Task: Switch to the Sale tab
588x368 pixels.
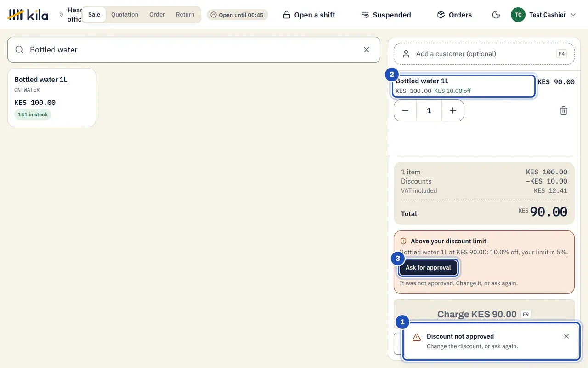Action: click(x=94, y=15)
